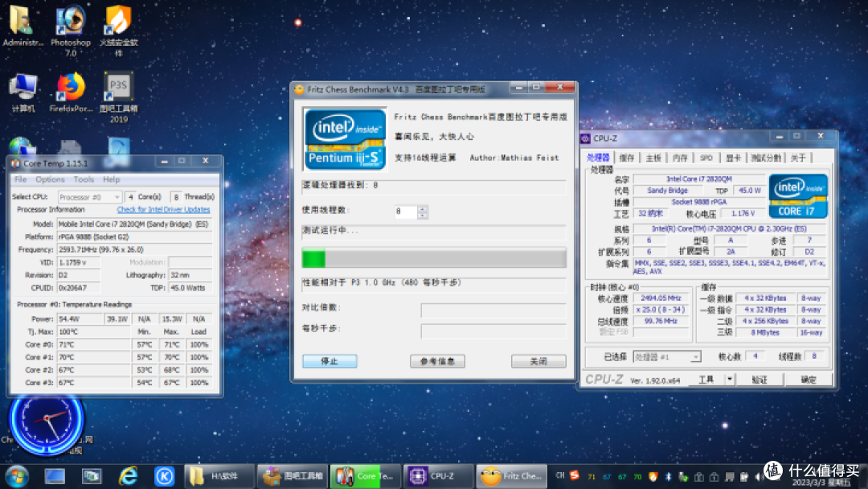Image resolution: width=868 pixels, height=489 pixels.
Task: Click the CPU-Z title bar icon
Action: coord(585,138)
